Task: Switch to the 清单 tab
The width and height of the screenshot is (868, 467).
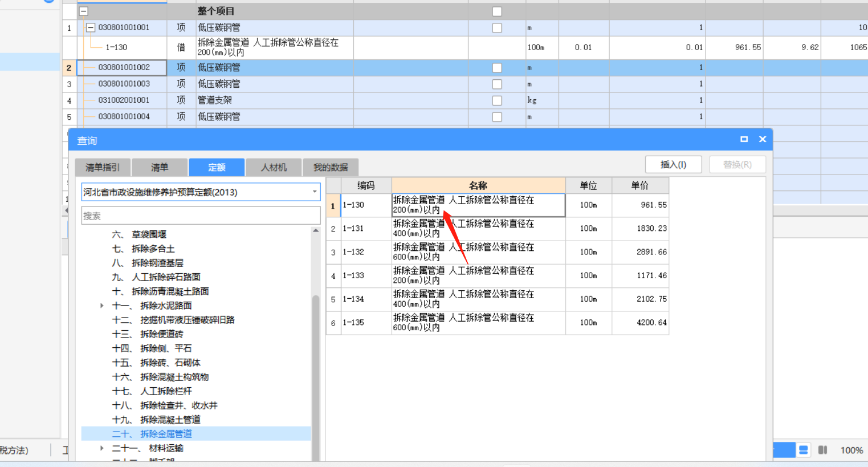Action: click(160, 167)
